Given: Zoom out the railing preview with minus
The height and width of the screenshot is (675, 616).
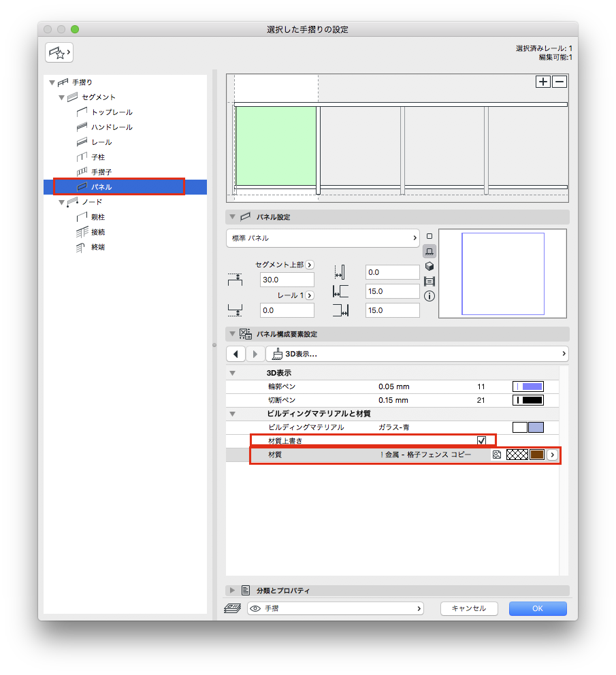Looking at the screenshot, I should point(560,82).
